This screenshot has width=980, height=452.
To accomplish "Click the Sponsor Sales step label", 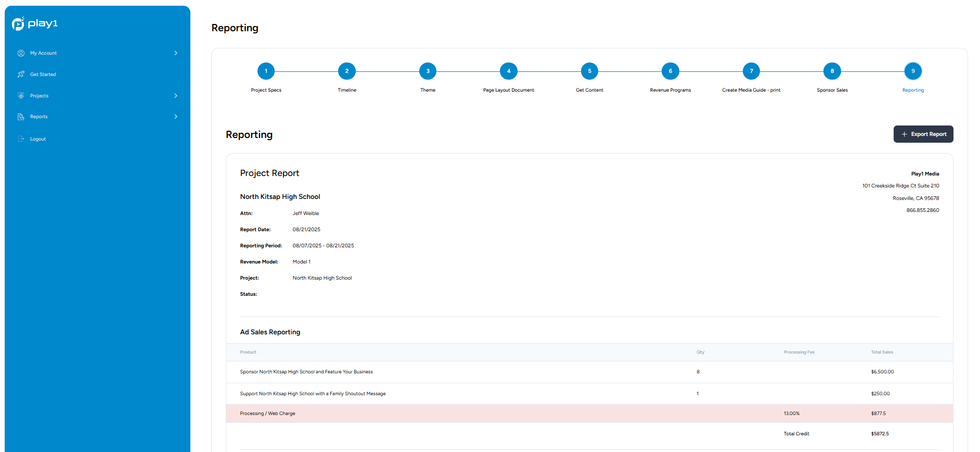I will coord(832,90).
